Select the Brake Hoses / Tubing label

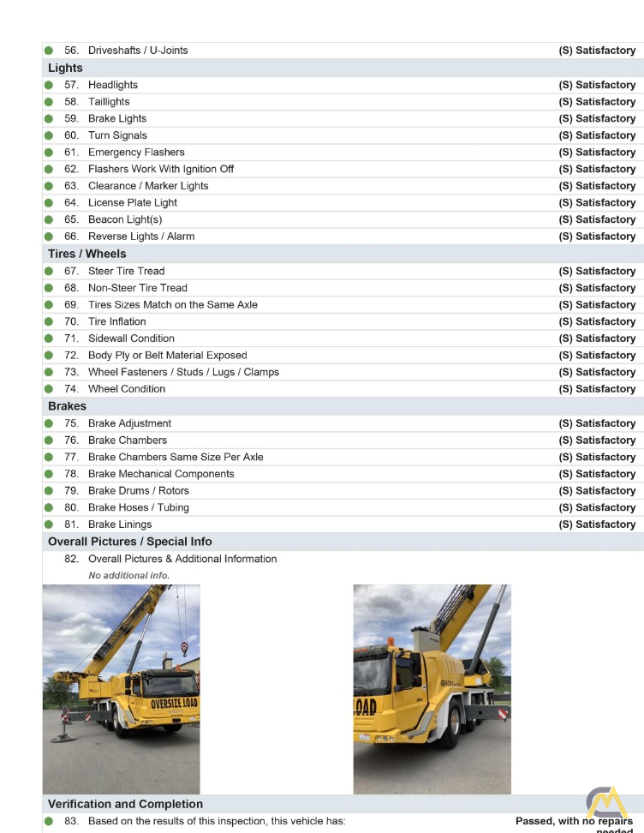(139, 508)
